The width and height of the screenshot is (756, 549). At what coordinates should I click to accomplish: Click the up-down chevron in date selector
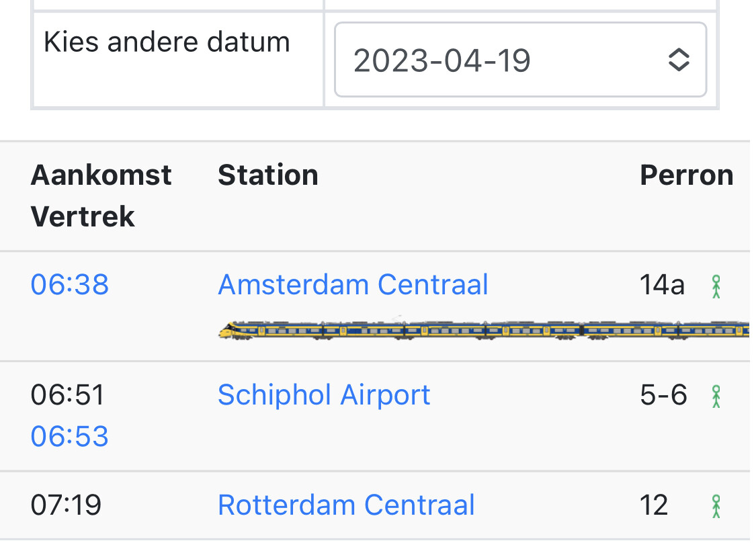click(x=679, y=60)
